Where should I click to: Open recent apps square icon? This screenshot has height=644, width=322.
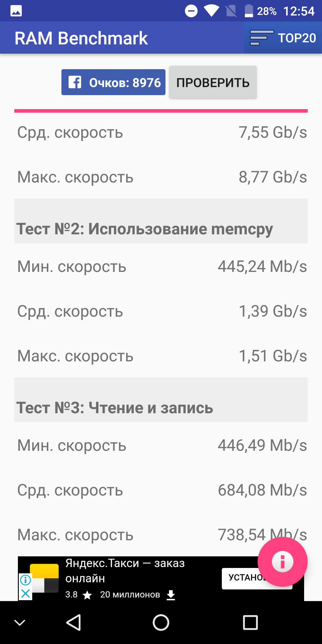click(x=250, y=623)
